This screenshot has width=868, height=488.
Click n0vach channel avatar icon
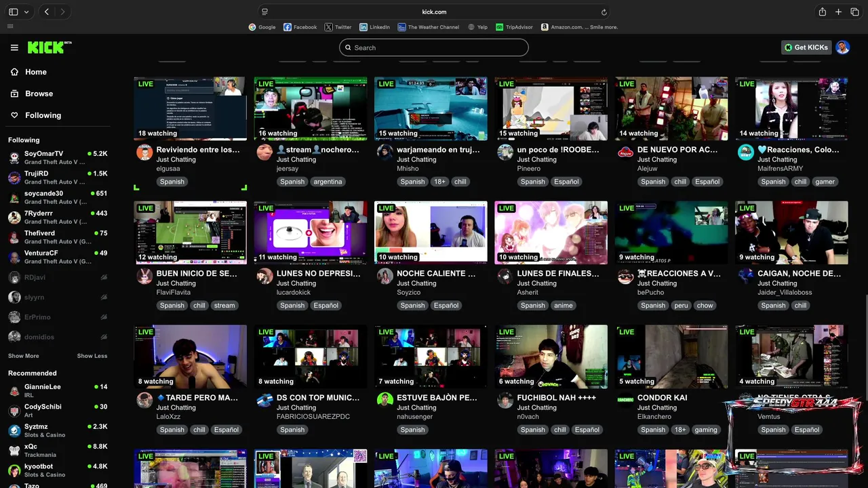click(x=505, y=400)
